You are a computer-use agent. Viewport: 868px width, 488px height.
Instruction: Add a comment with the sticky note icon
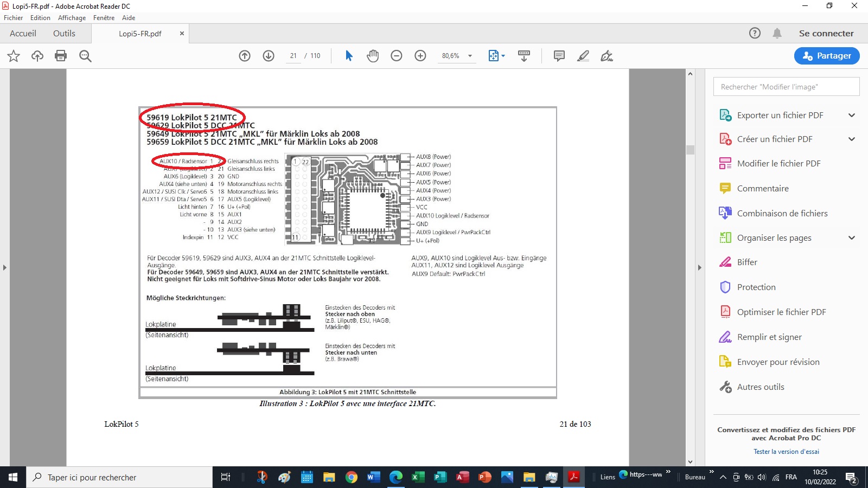559,56
